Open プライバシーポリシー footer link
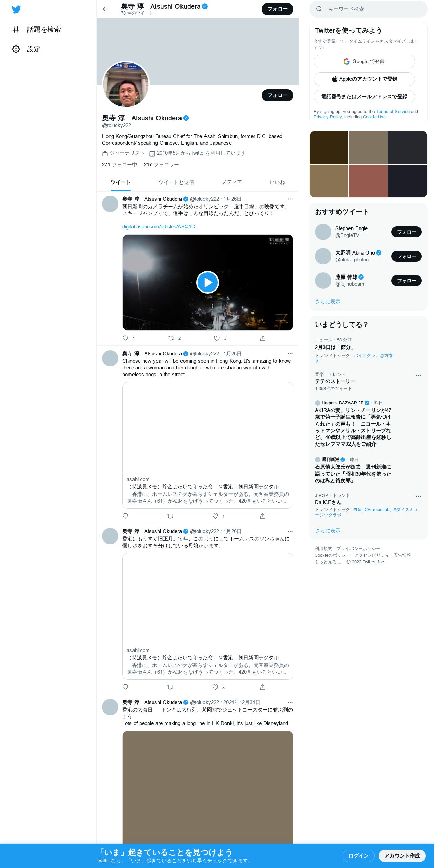This screenshot has height=868, width=434. (x=358, y=549)
